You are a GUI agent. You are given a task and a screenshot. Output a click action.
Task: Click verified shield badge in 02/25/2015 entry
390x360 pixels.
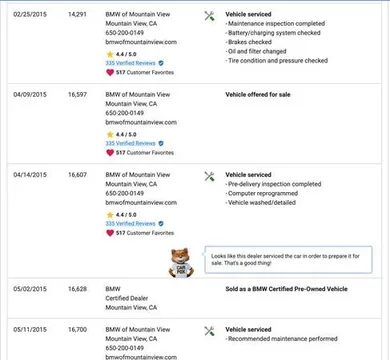(x=161, y=63)
